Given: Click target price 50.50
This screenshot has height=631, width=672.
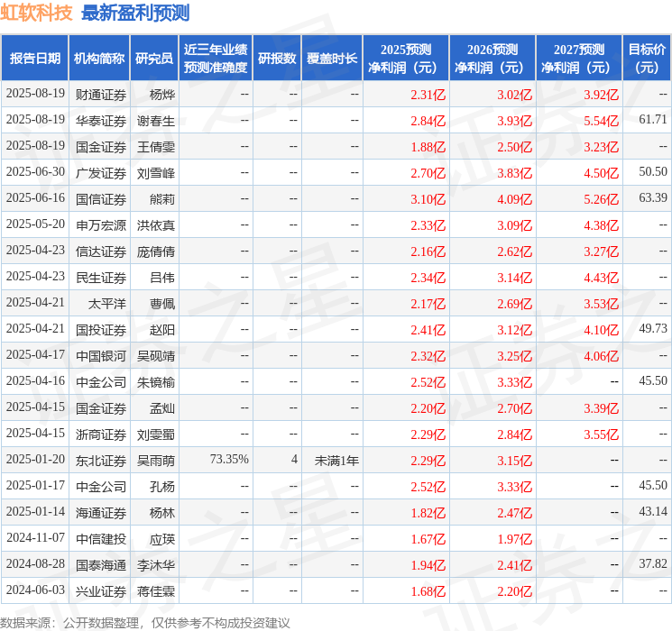Looking at the screenshot, I should [653, 172].
